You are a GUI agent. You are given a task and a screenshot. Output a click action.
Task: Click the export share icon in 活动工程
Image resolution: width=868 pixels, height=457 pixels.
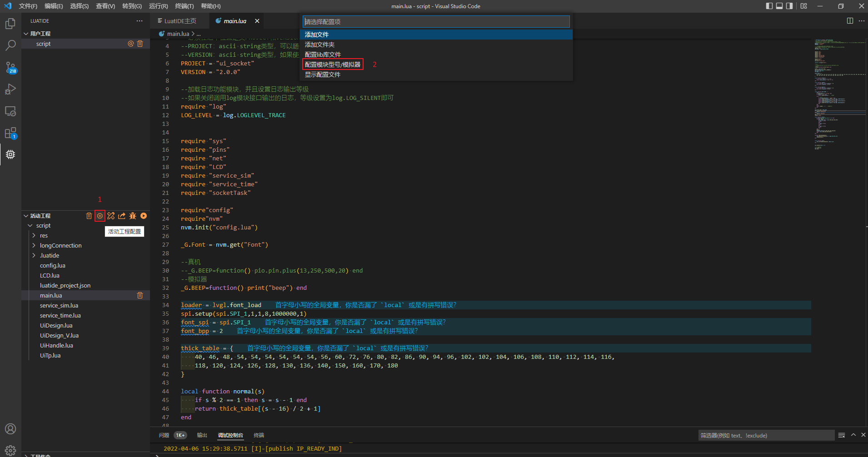[x=122, y=216]
